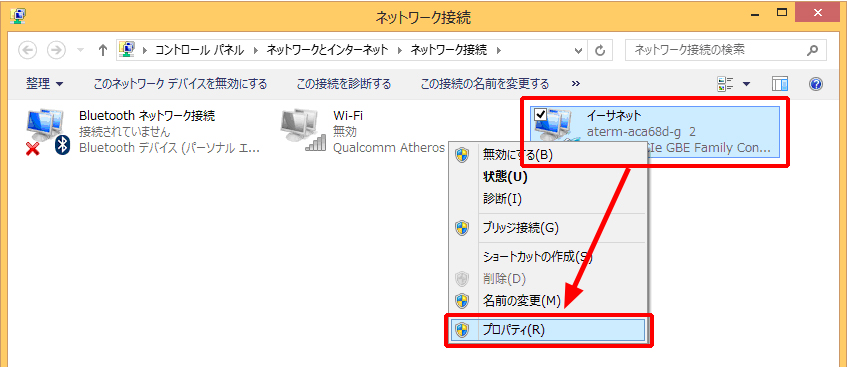
Task: Click 接続されていません status text
Action: point(125,131)
